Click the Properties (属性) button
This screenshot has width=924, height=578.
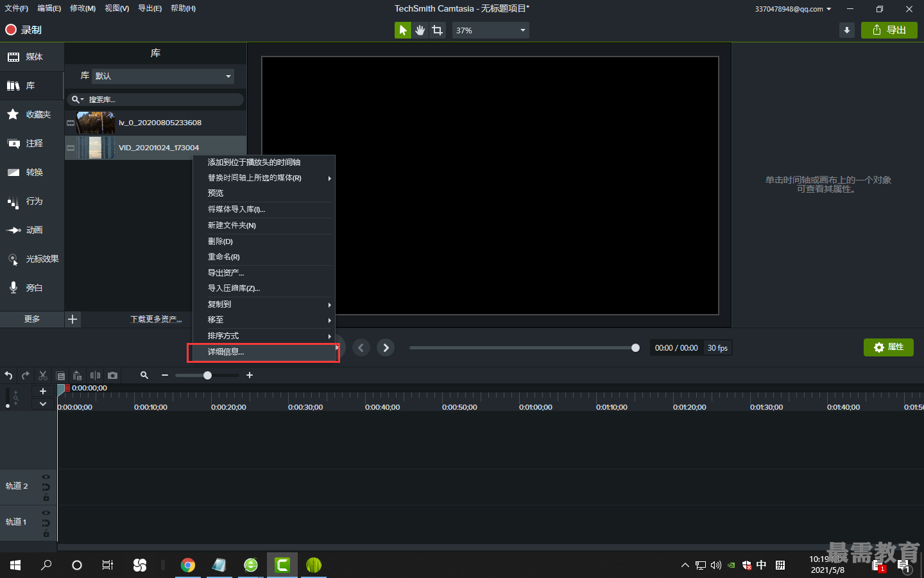(889, 347)
